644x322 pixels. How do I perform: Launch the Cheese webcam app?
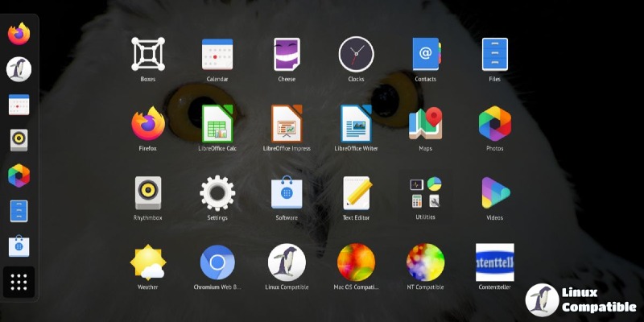(287, 55)
